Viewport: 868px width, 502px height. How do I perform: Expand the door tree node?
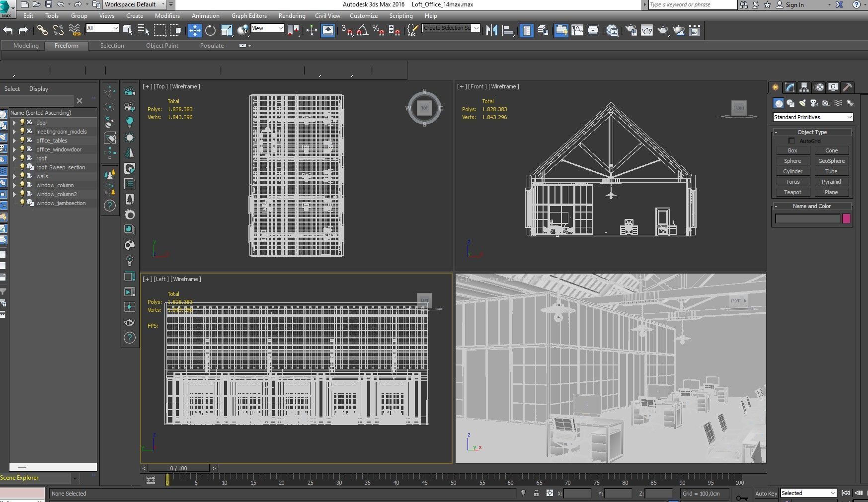click(x=14, y=123)
